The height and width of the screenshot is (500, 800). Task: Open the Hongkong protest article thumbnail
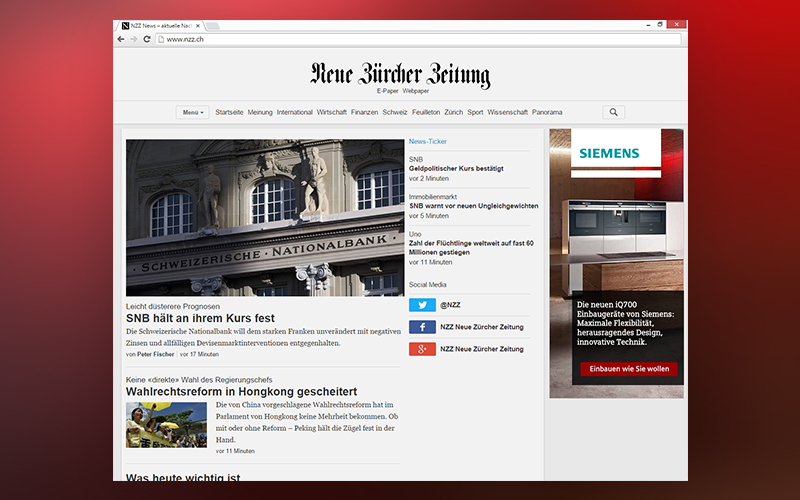pyautogui.click(x=166, y=425)
